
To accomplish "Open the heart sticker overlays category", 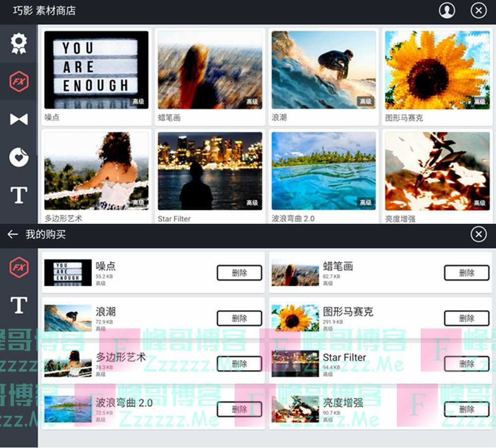I will pos(19,157).
